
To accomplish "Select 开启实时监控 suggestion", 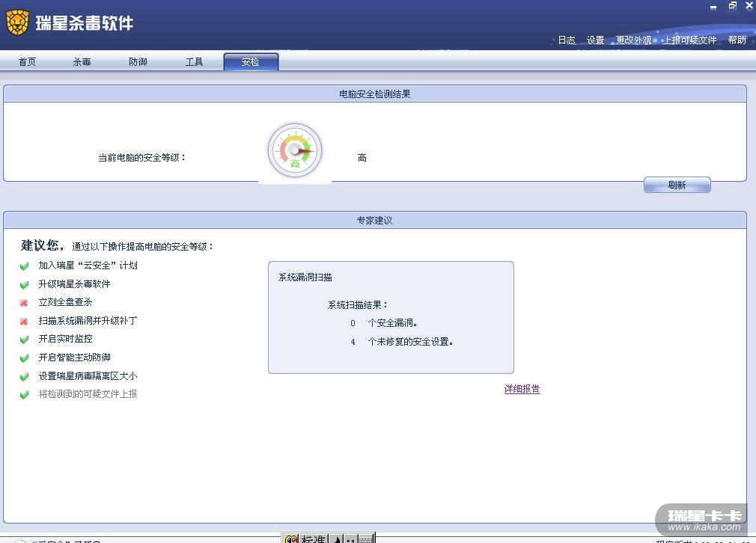I will (65, 339).
